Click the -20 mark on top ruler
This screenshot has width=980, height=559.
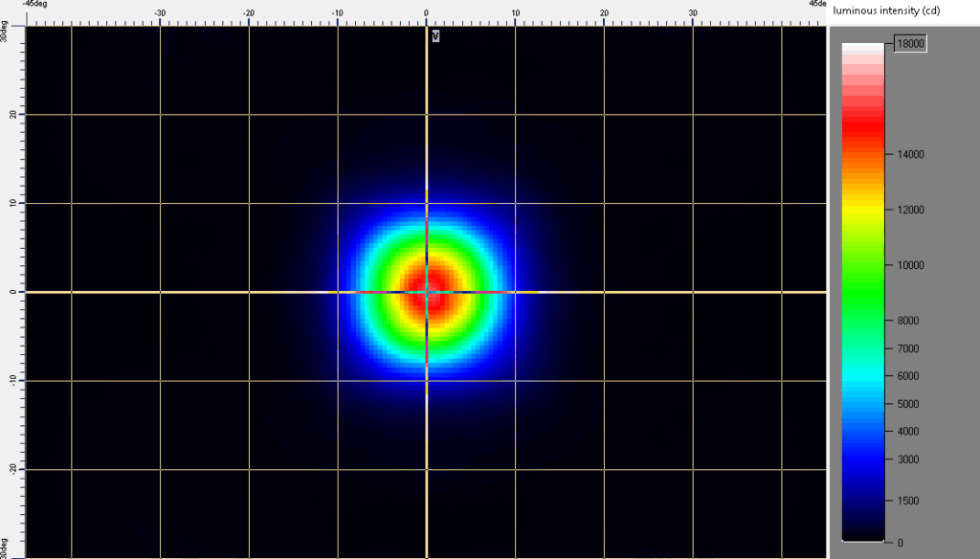coord(249,13)
